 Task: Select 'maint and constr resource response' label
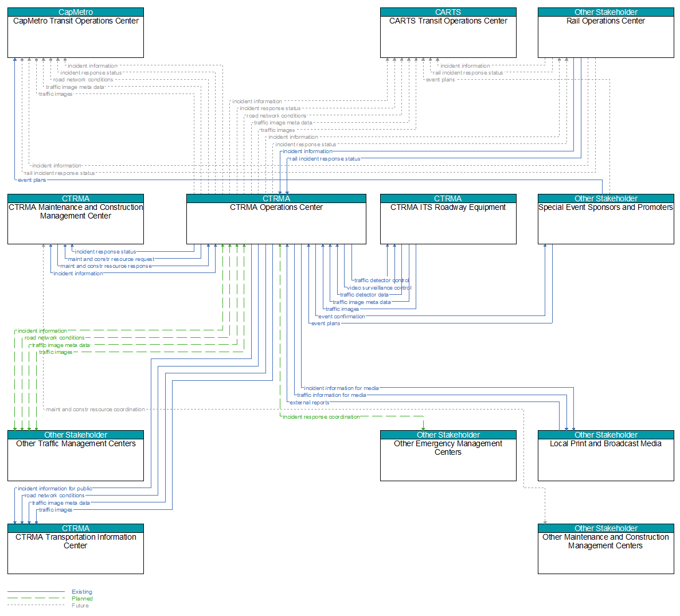click(106, 266)
